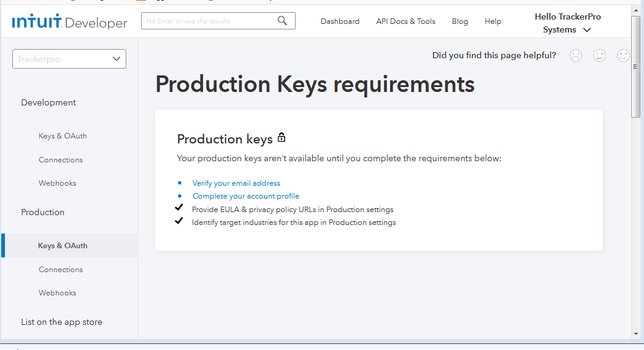
Task: Select List on the app store
Action: (x=61, y=322)
